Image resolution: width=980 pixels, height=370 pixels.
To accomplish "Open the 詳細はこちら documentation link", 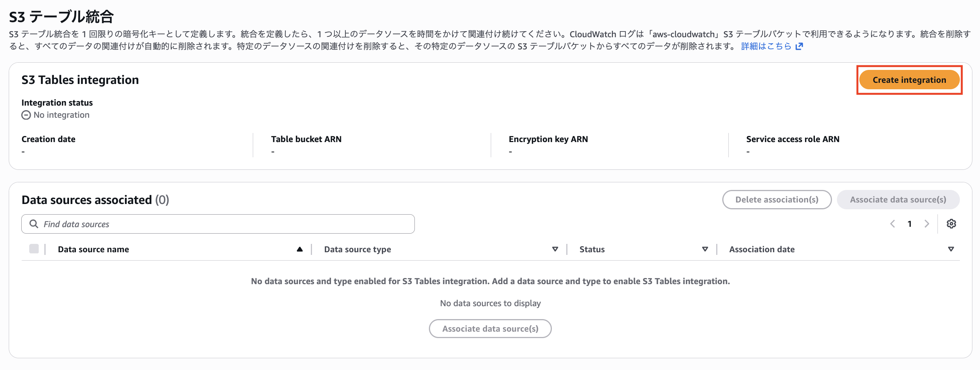I will point(766,46).
